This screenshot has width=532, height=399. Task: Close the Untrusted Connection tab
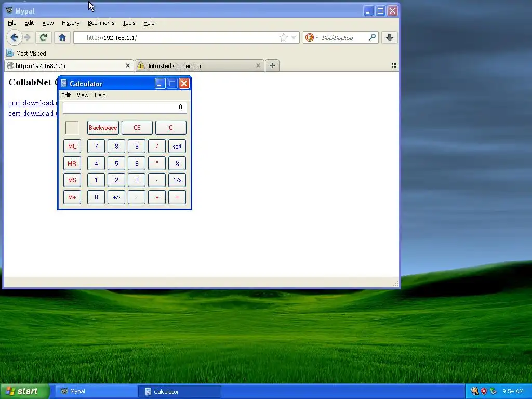[x=258, y=65]
